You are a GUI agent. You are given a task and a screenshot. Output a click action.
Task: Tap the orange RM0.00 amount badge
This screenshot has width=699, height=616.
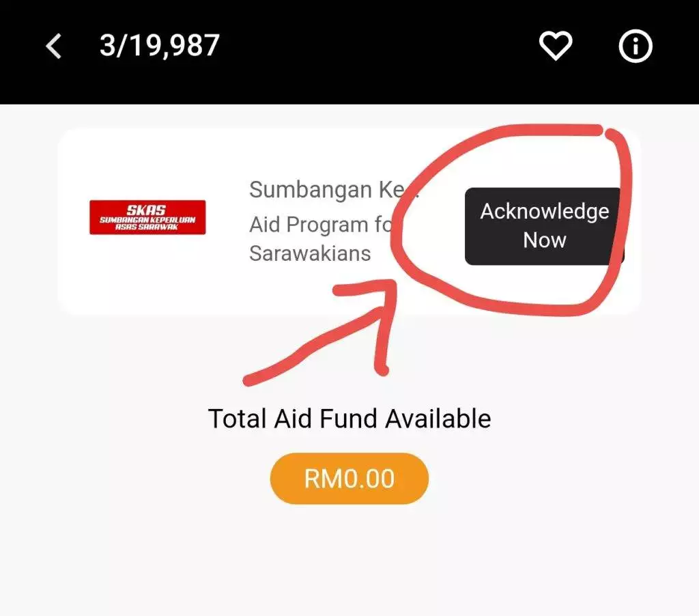pos(349,478)
